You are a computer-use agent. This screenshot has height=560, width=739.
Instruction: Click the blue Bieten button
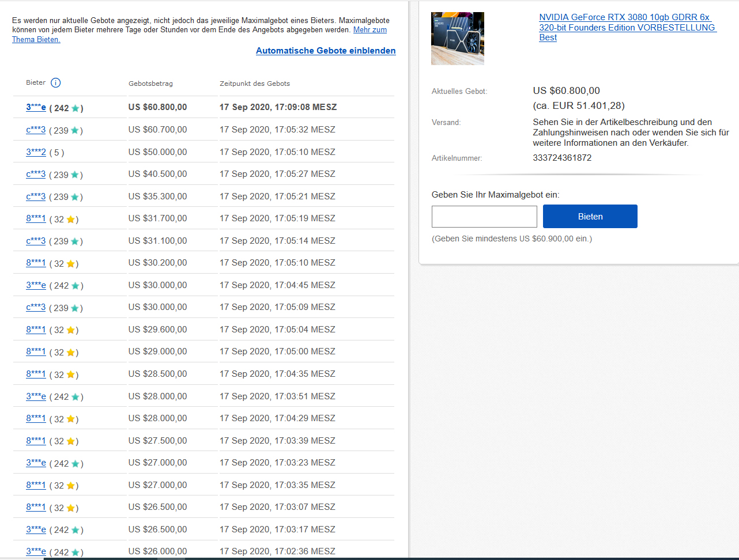click(x=590, y=217)
